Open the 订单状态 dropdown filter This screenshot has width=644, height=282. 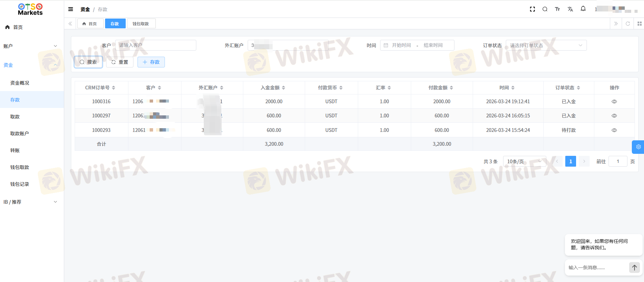(x=546, y=45)
